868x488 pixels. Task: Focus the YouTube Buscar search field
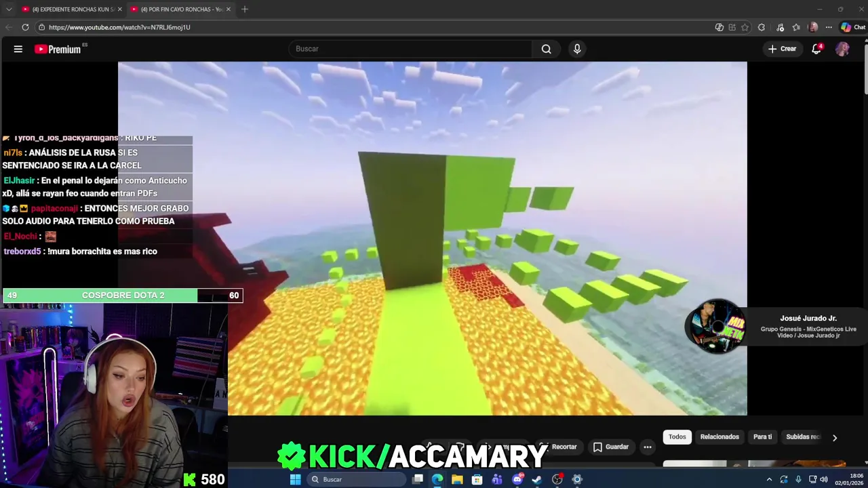pos(410,49)
